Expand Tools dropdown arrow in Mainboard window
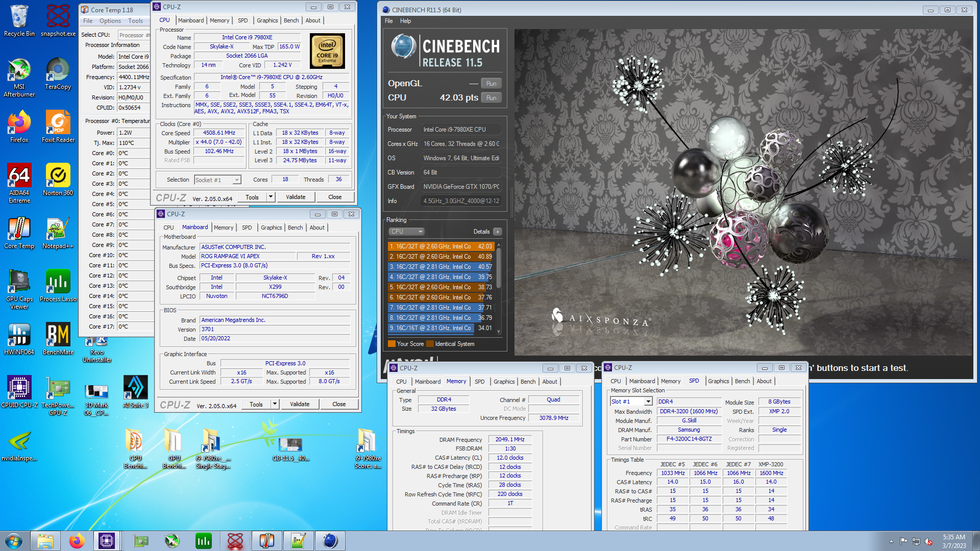Screen dimensions: 980x551 tap(275, 404)
